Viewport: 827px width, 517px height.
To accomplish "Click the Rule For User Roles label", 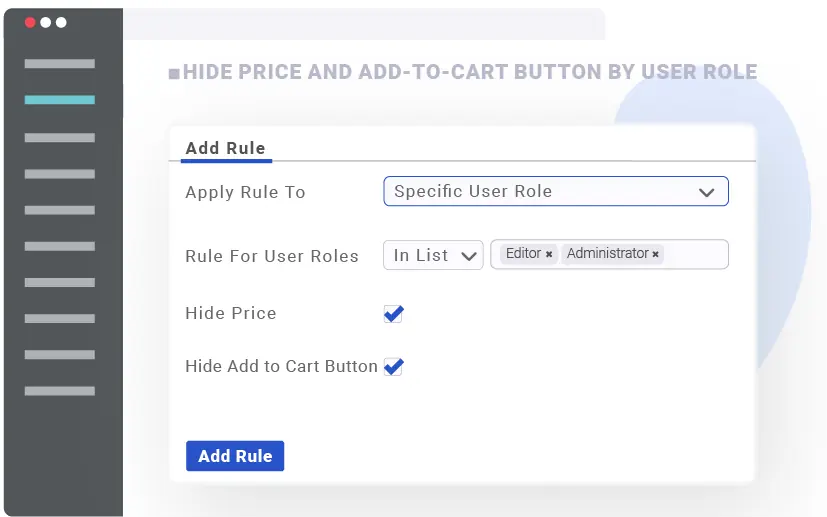I will tap(272, 256).
